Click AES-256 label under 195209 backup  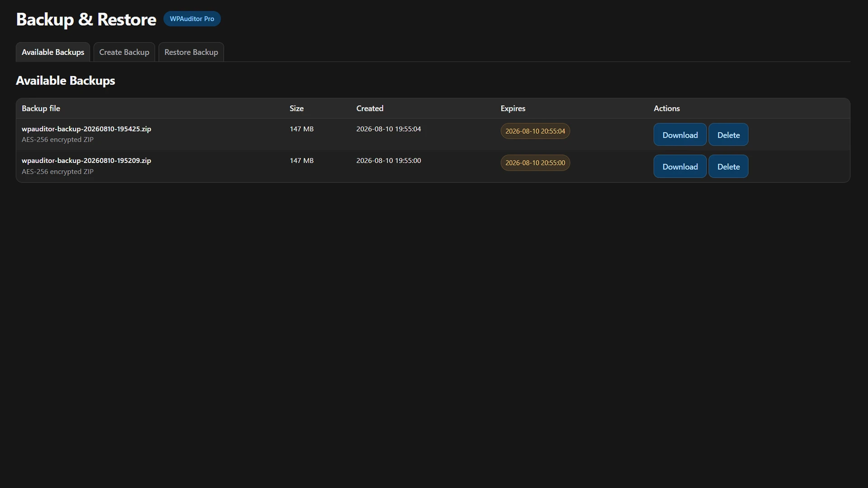(x=57, y=172)
